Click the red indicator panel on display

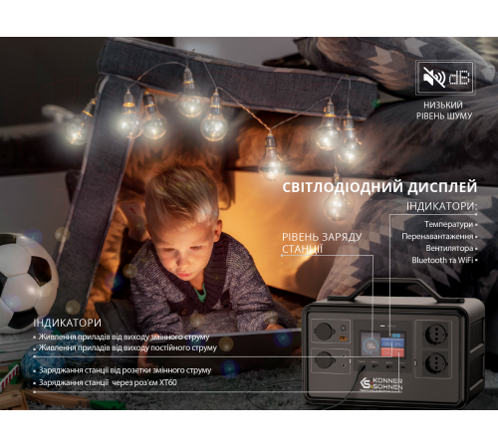coord(392,351)
